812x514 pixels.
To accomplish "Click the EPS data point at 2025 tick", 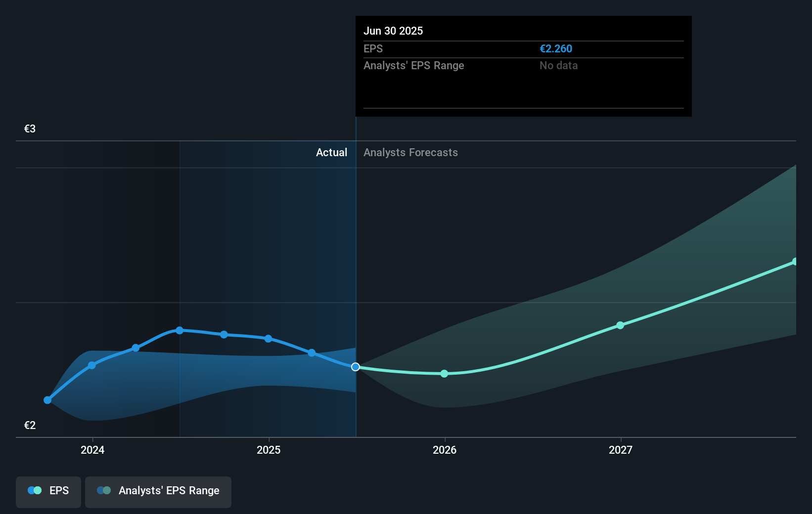I will click(x=268, y=339).
